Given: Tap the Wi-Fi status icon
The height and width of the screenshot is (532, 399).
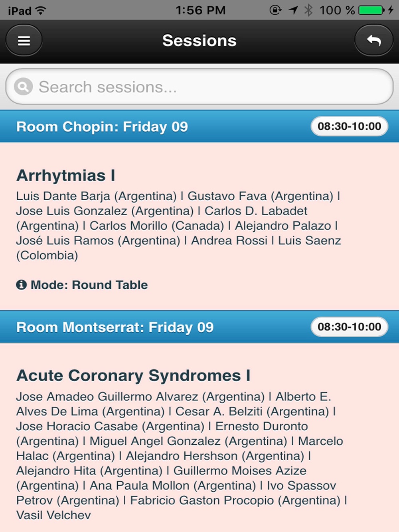Looking at the screenshot, I should click(41, 10).
